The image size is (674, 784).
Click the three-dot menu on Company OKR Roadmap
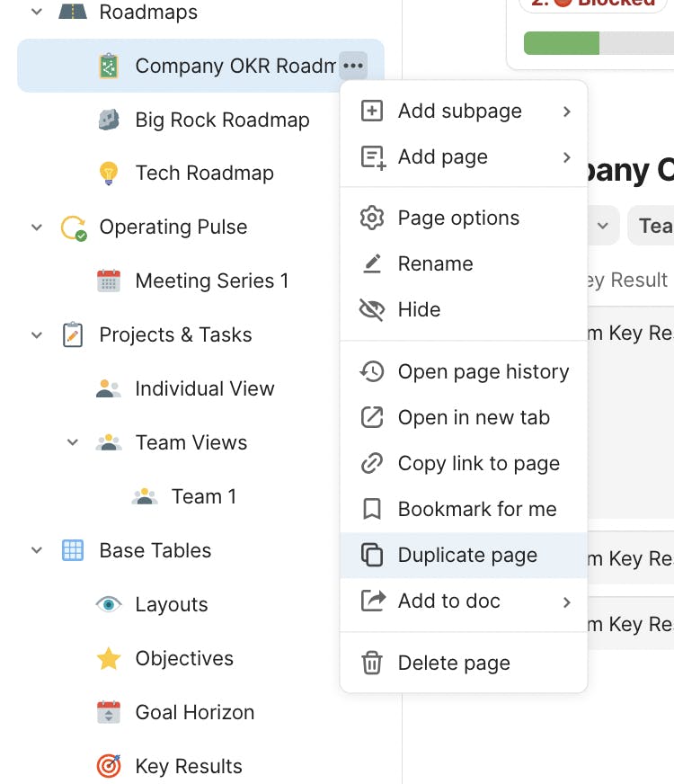pos(353,66)
